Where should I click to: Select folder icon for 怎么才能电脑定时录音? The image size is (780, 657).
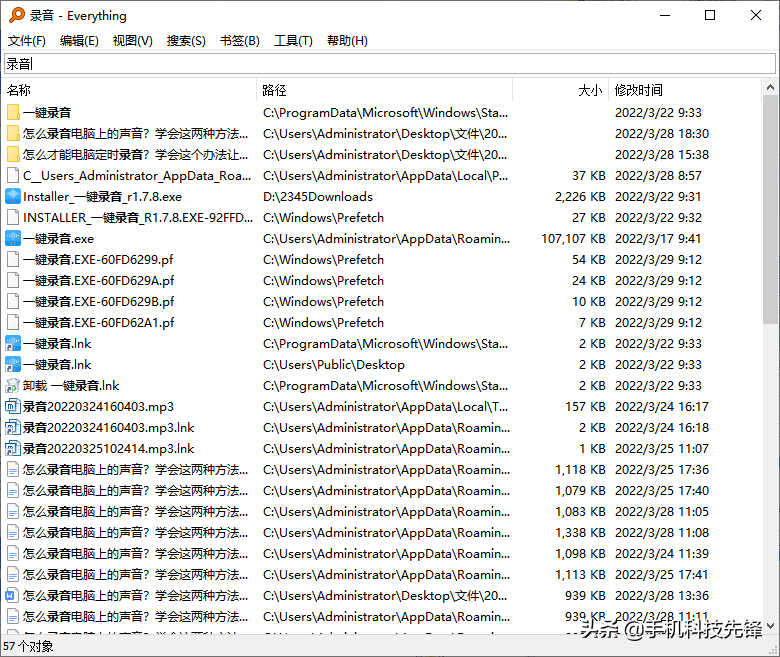(13, 154)
